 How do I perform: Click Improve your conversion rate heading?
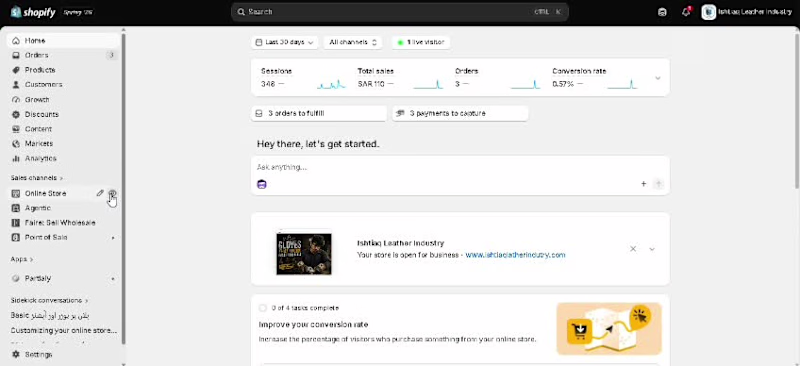click(313, 325)
